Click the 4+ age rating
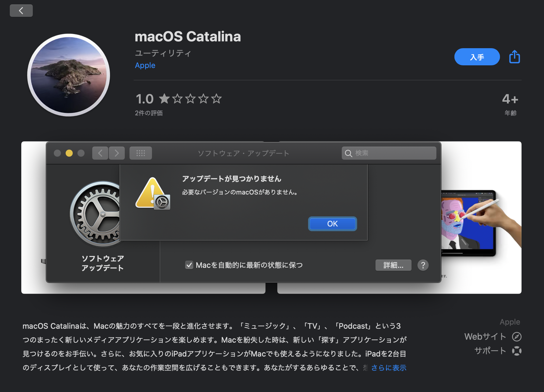Screen dimensions: 544x392 [x=510, y=99]
